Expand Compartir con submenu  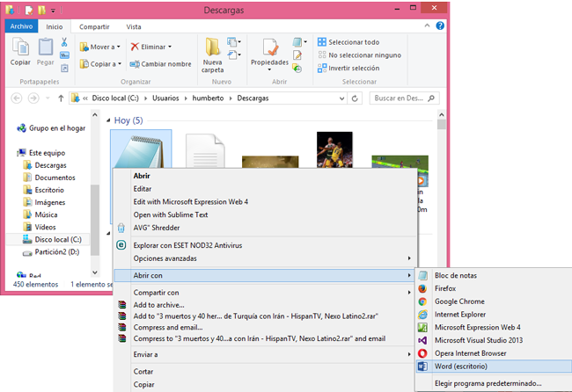265,293
